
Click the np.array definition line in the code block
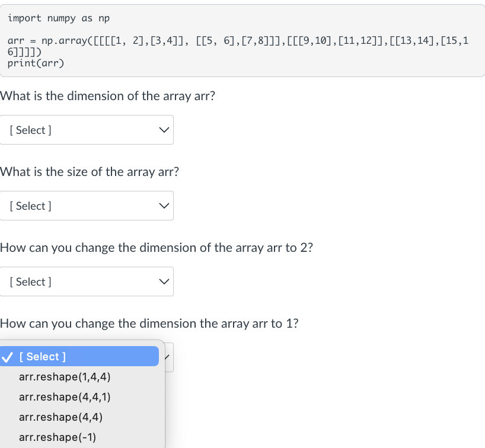[x=237, y=40]
